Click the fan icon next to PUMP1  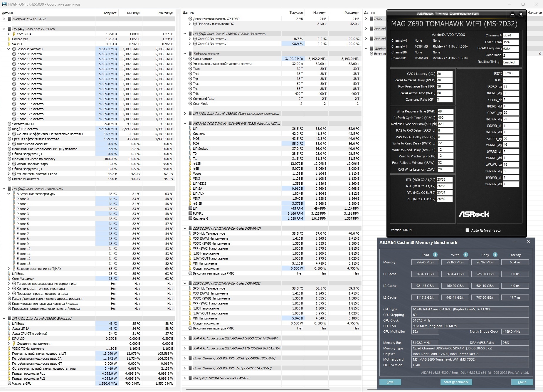coord(190,213)
